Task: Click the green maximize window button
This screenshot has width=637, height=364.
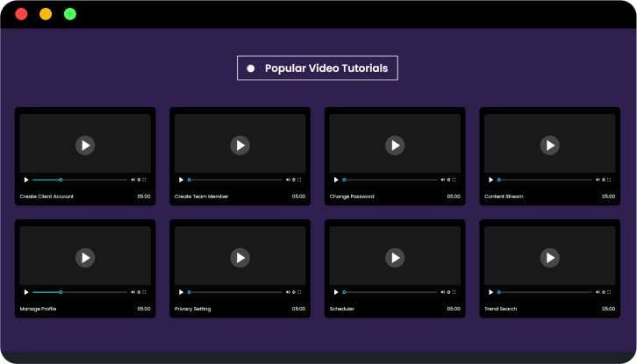Action: pyautogui.click(x=70, y=14)
